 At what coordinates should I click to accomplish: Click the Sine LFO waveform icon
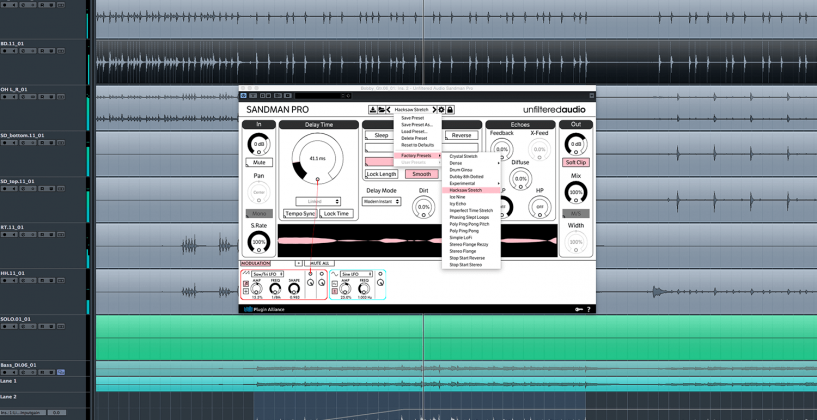(335, 274)
